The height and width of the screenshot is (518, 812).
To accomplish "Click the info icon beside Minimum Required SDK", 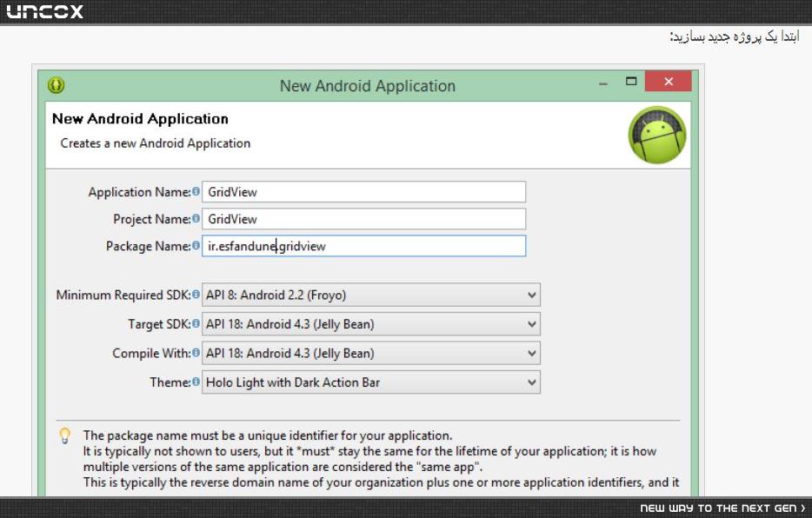I will click(196, 294).
